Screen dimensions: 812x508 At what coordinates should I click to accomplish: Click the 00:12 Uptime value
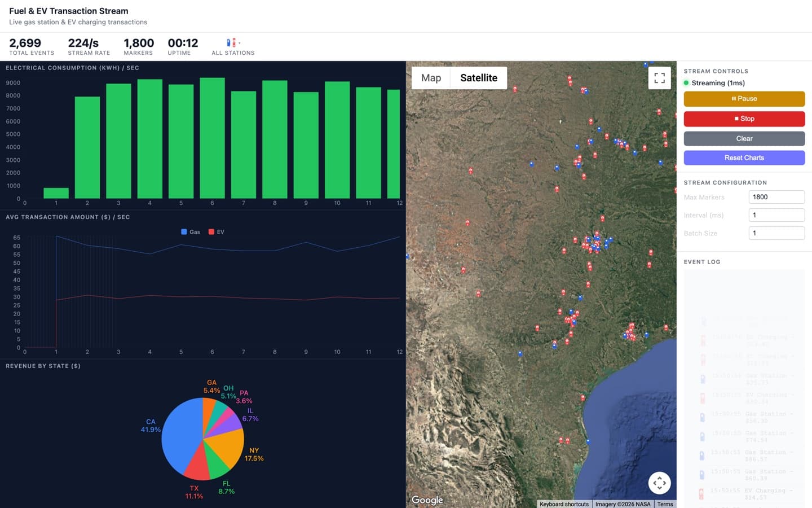pos(183,43)
